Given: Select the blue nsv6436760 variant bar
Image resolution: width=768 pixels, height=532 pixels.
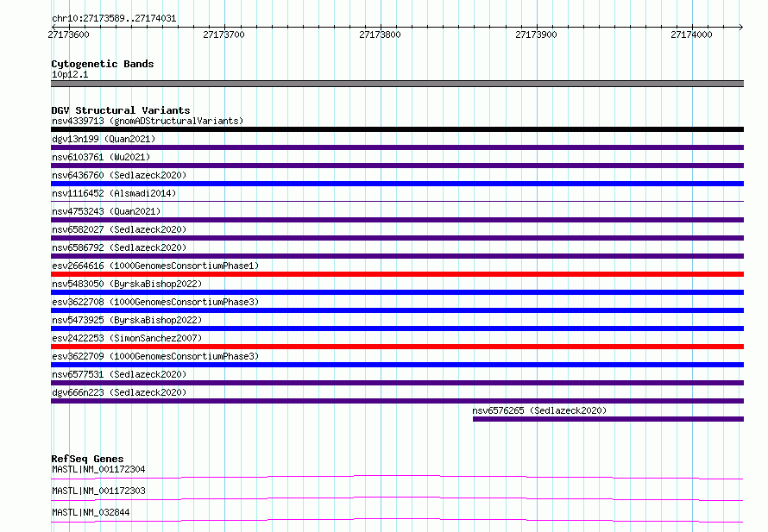Looking at the screenshot, I should tap(397, 184).
